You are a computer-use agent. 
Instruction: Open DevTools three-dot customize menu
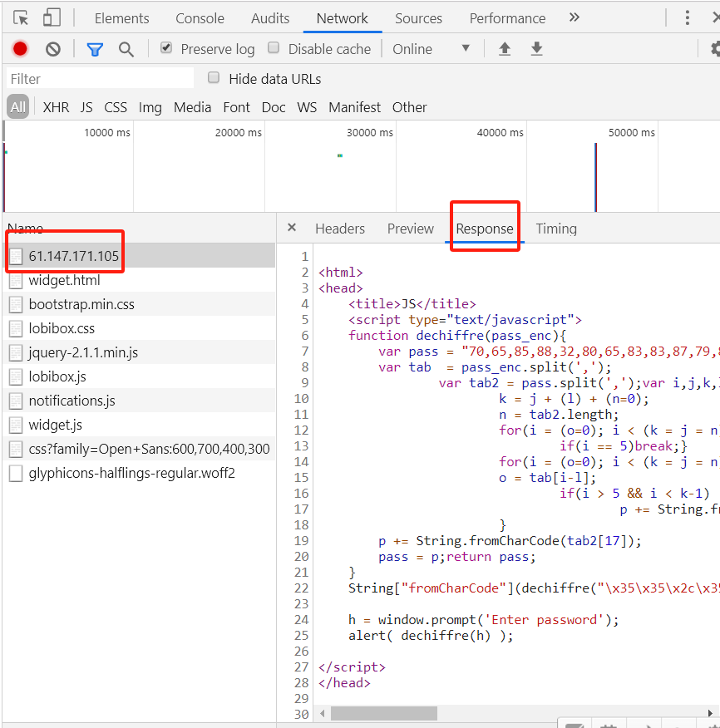(x=687, y=18)
